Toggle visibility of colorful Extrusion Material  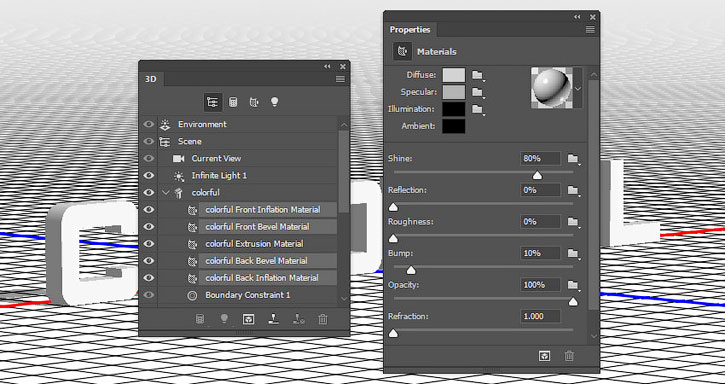pos(148,244)
